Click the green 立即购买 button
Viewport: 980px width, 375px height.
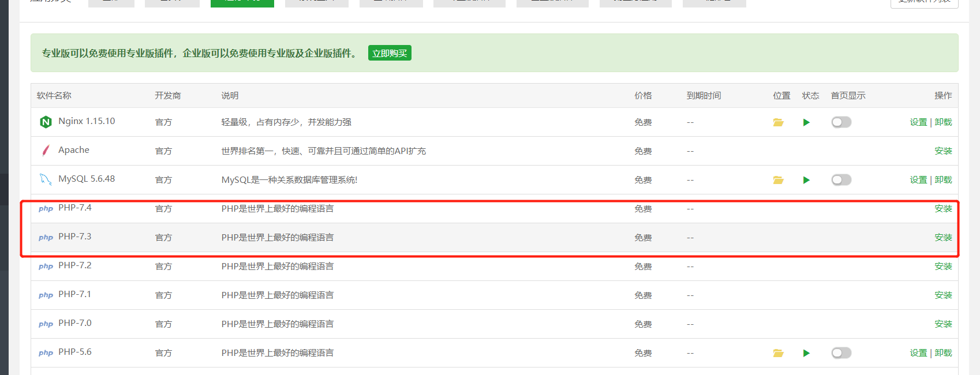tap(390, 53)
